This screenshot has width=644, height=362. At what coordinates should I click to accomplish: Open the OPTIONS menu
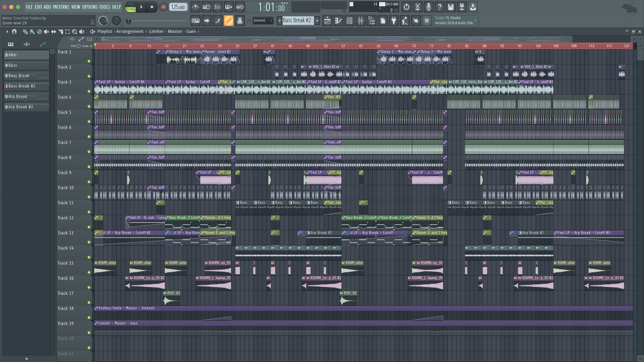(90, 7)
